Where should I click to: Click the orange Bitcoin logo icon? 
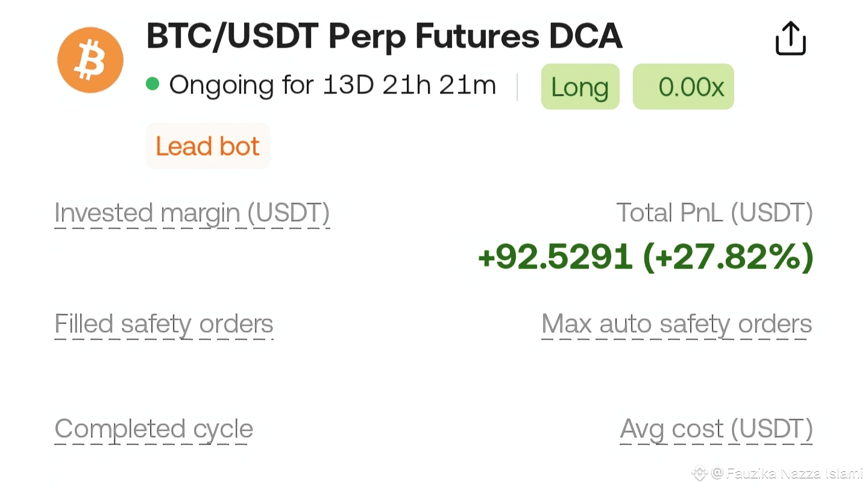[x=90, y=60]
